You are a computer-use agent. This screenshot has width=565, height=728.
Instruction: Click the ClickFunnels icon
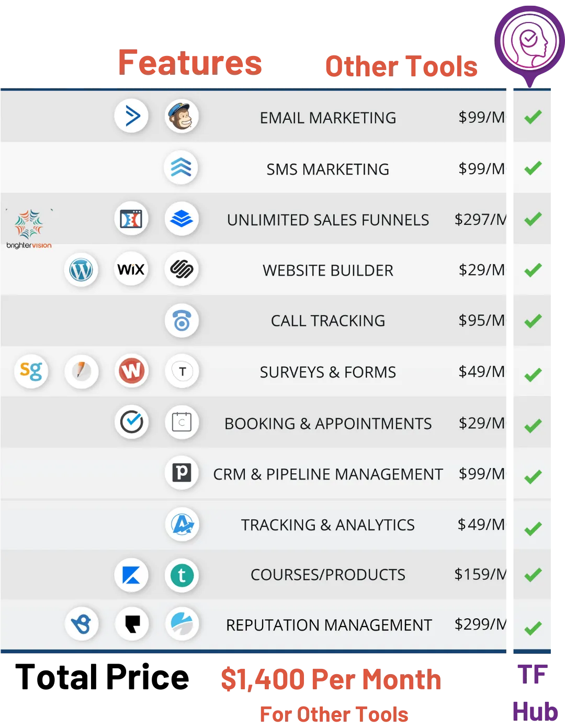click(131, 218)
